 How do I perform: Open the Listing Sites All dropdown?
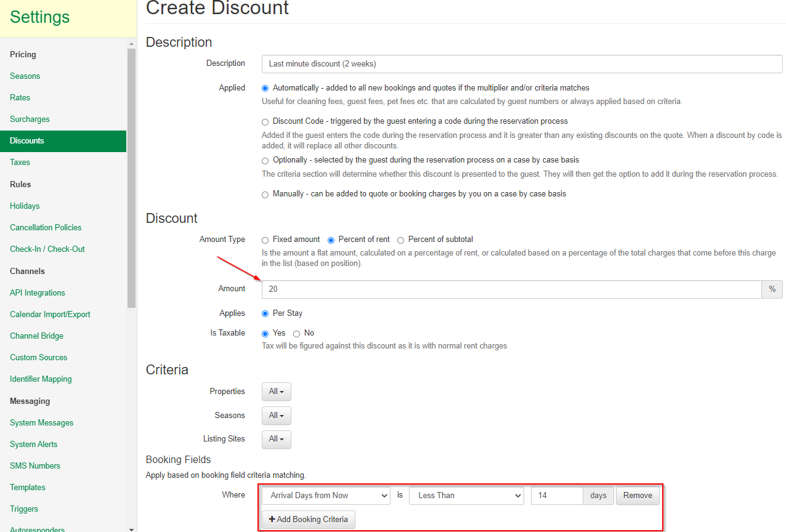coord(276,439)
